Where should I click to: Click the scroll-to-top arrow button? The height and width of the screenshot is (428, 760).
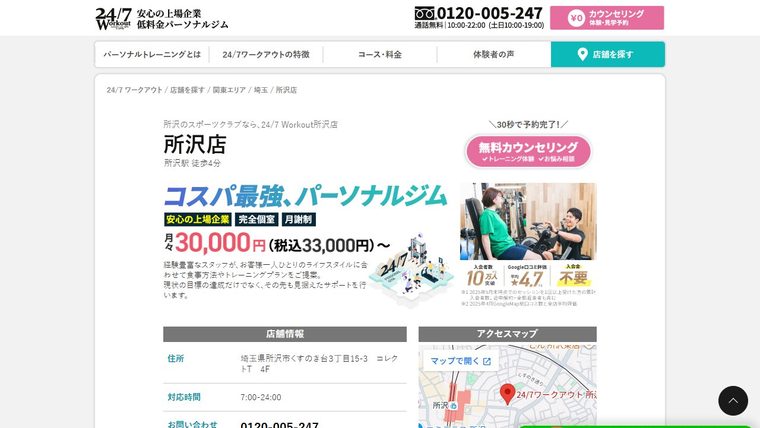click(733, 400)
